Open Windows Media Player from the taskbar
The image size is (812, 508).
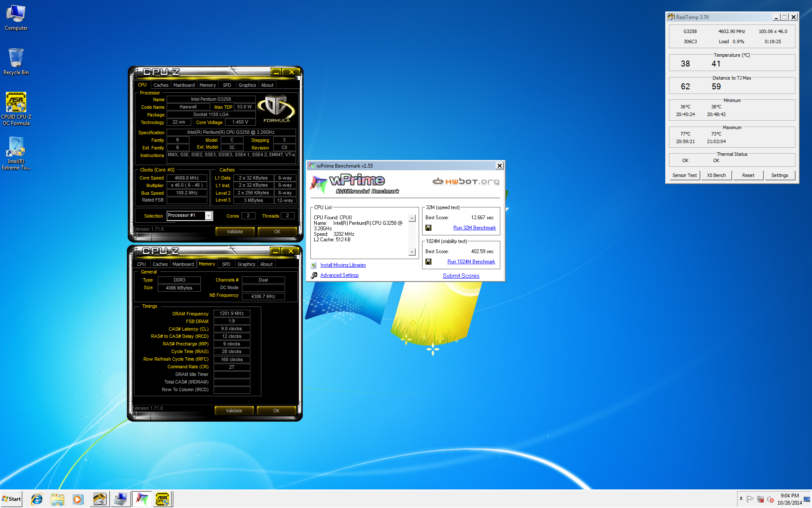pyautogui.click(x=78, y=499)
